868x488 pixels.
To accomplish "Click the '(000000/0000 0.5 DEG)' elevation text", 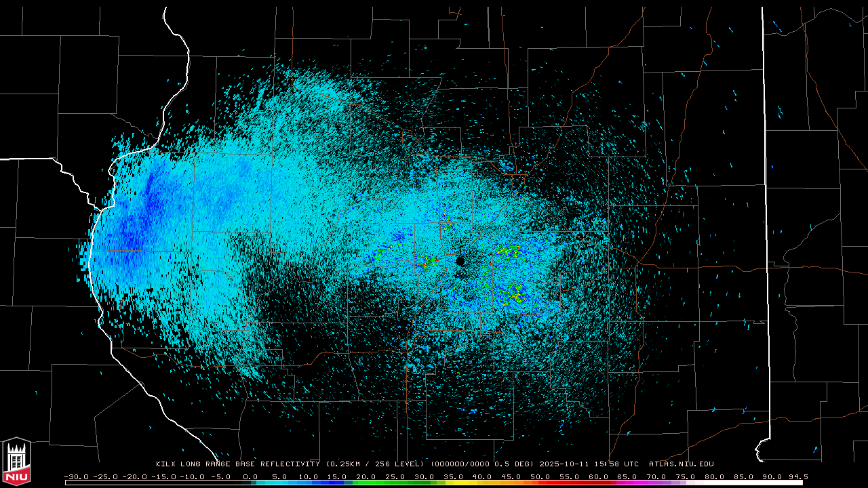I will click(x=483, y=464).
